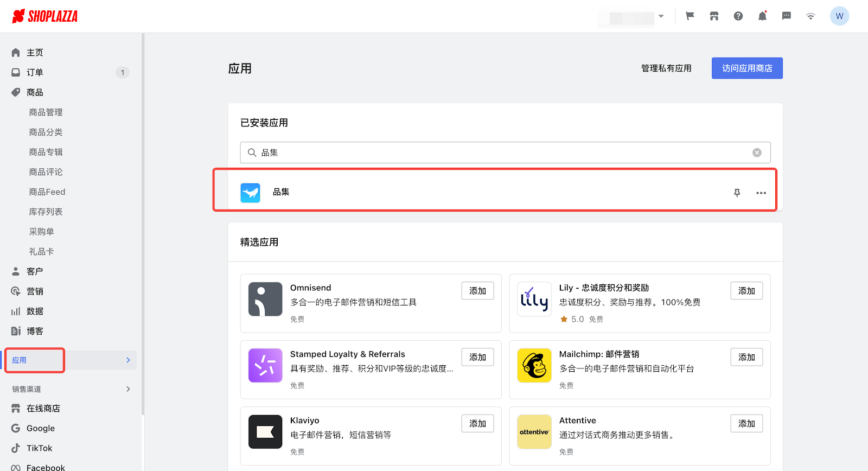Screen dimensions: 868x471
Task: Click the Omnisend app icon
Action: point(265,299)
